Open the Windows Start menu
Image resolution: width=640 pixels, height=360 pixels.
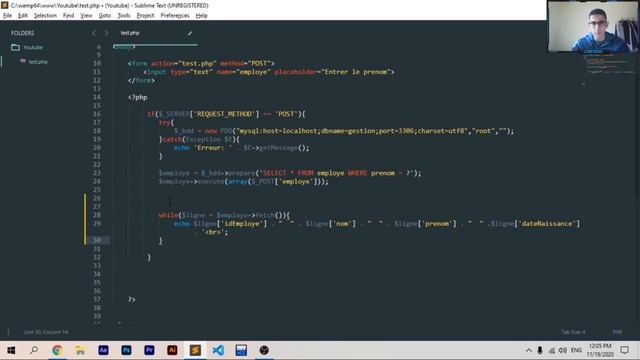(11, 350)
